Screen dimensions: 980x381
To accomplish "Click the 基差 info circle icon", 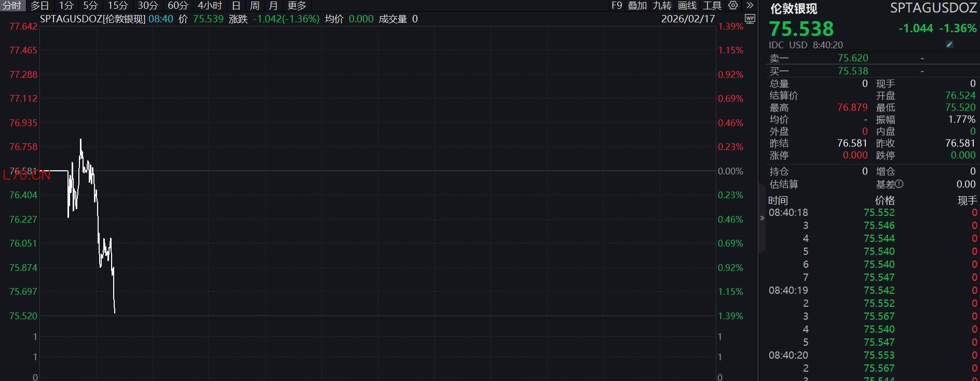I will [x=900, y=184].
